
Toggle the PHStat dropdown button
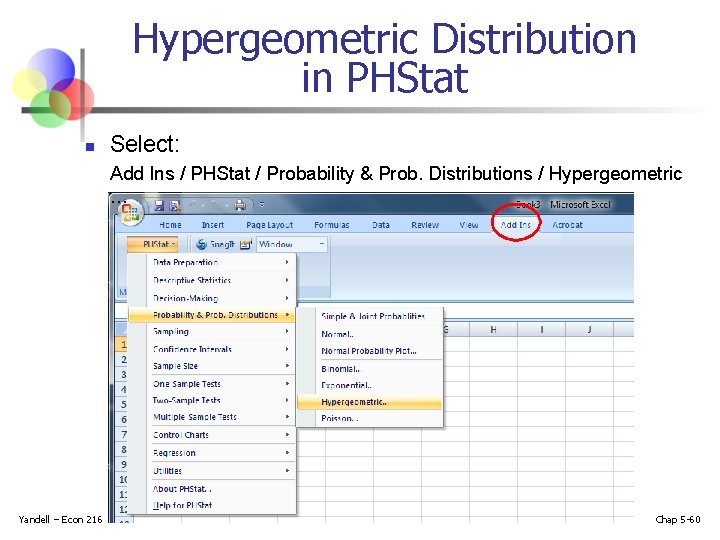tap(152, 244)
